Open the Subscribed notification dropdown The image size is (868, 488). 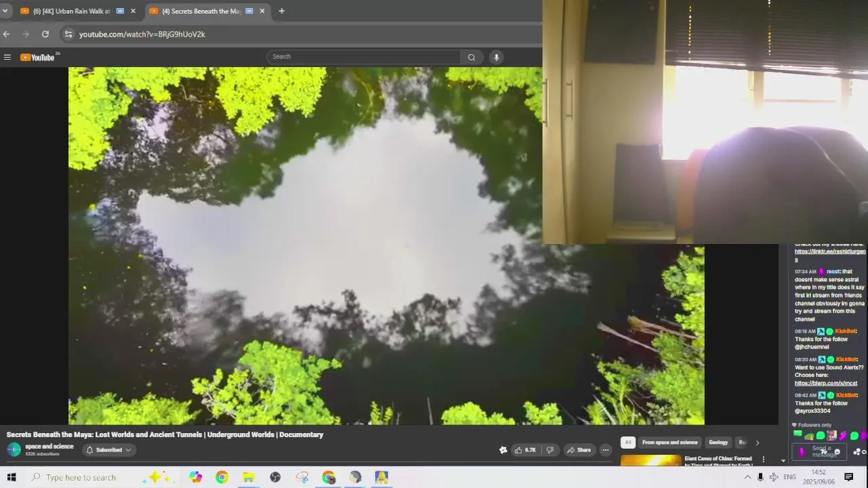point(109,450)
